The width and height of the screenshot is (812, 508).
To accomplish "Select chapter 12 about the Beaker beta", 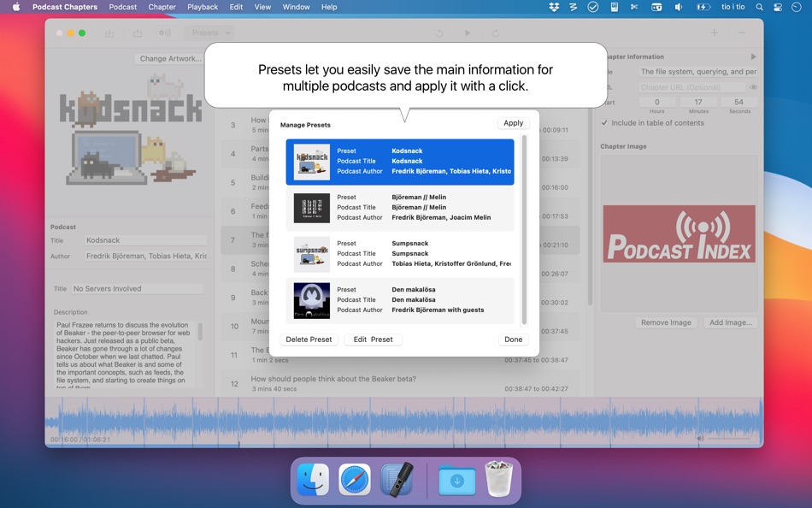I will click(400, 384).
